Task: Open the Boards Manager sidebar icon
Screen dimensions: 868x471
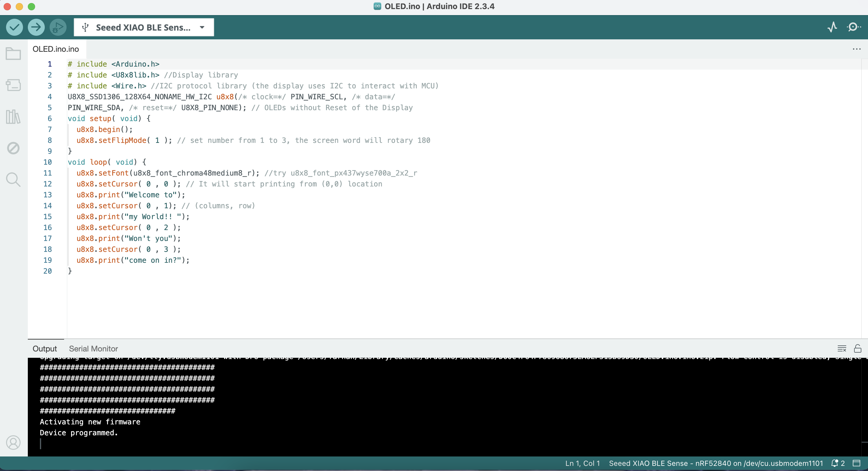Action: [14, 85]
